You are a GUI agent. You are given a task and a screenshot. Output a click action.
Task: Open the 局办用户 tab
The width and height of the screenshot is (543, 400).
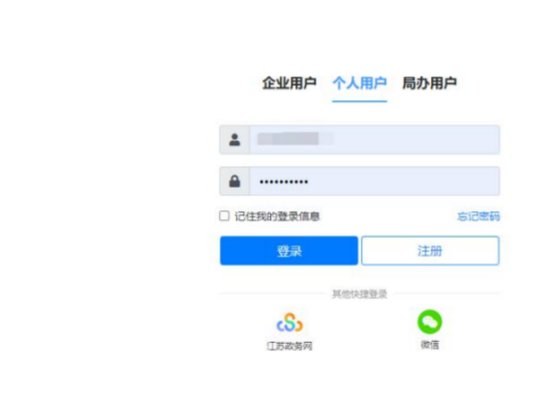click(429, 83)
